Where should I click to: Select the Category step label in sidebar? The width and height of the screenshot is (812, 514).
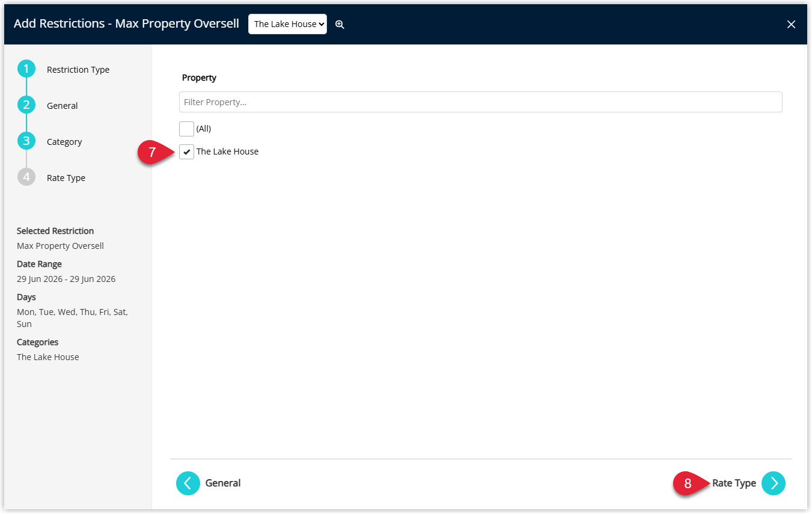click(x=64, y=142)
